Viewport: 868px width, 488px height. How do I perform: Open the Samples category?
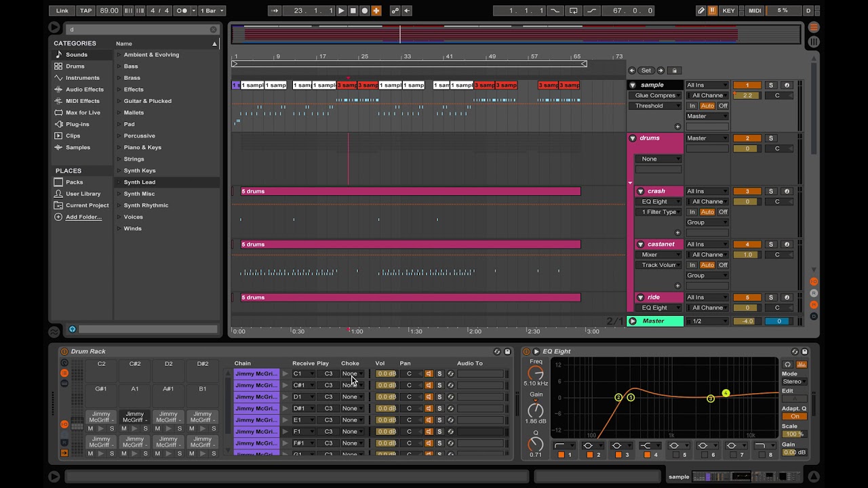point(78,147)
